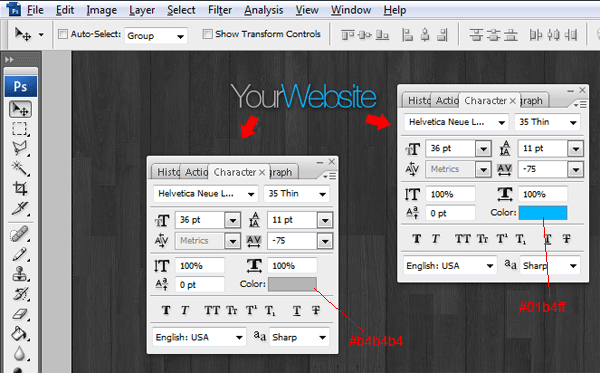Open panel menu icon of blue-swatch Character panel
This screenshot has width=600, height=373.
(580, 104)
